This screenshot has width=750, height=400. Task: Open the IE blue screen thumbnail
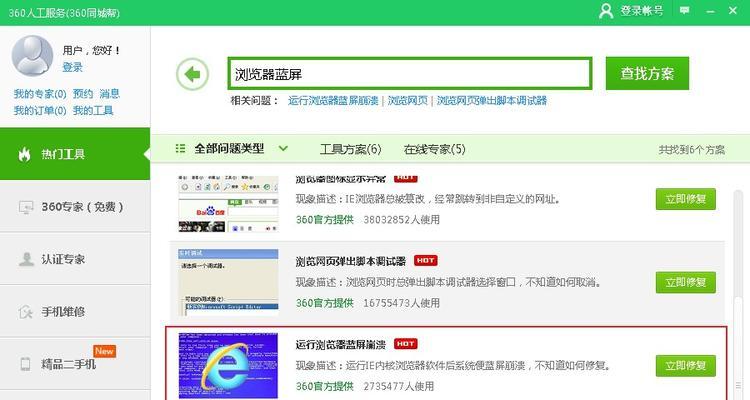click(228, 366)
